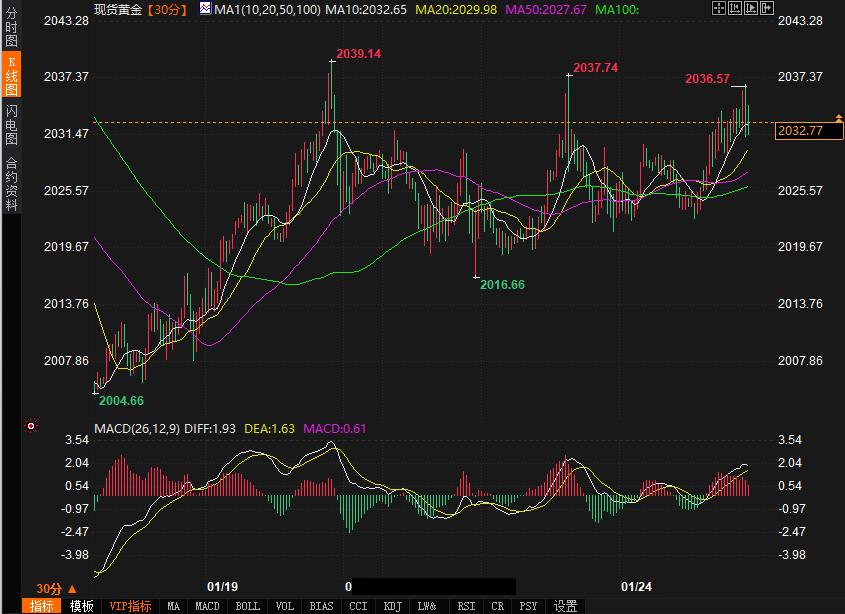Click the first icon in the top-right toolbar
Viewport: 845px width, 614px height.
(719, 8)
